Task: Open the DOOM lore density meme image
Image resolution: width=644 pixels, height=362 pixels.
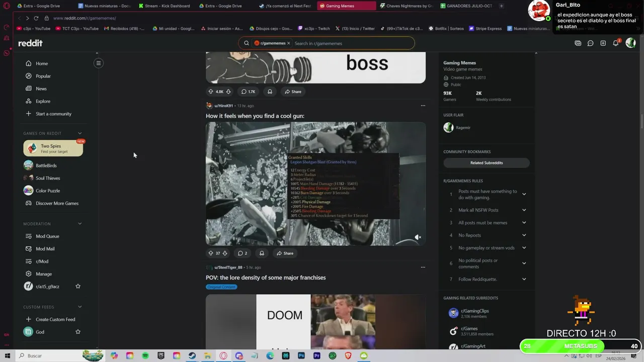Action: coord(315,322)
